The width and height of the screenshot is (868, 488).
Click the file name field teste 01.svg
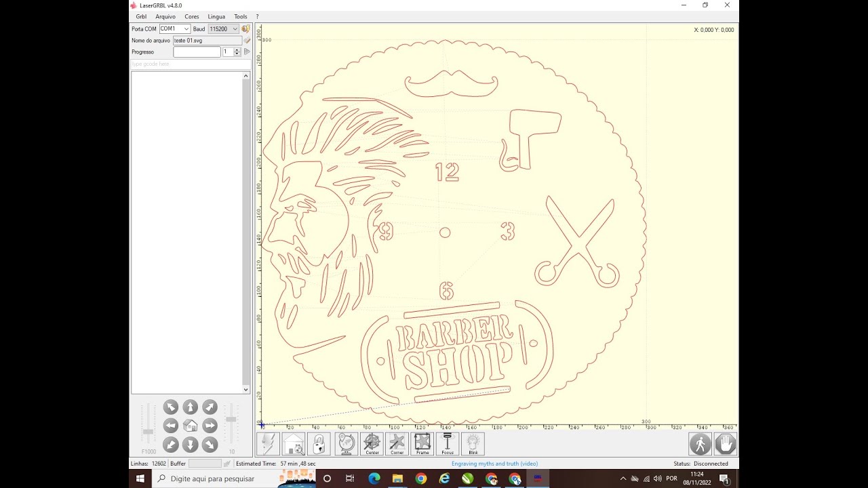(x=207, y=41)
